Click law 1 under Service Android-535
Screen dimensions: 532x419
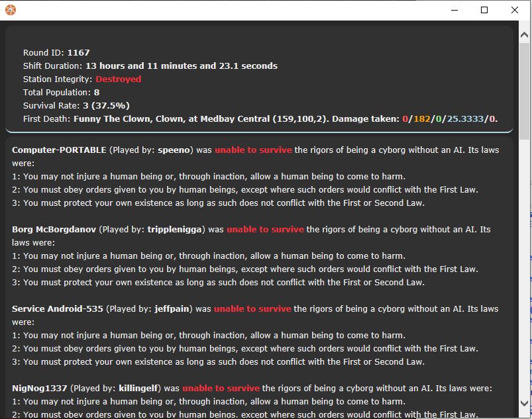pos(209,336)
